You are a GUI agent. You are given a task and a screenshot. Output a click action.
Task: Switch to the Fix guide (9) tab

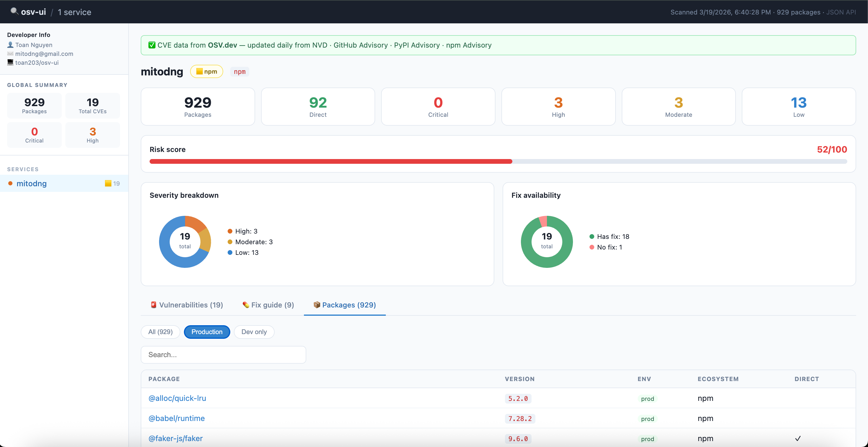[x=268, y=305]
